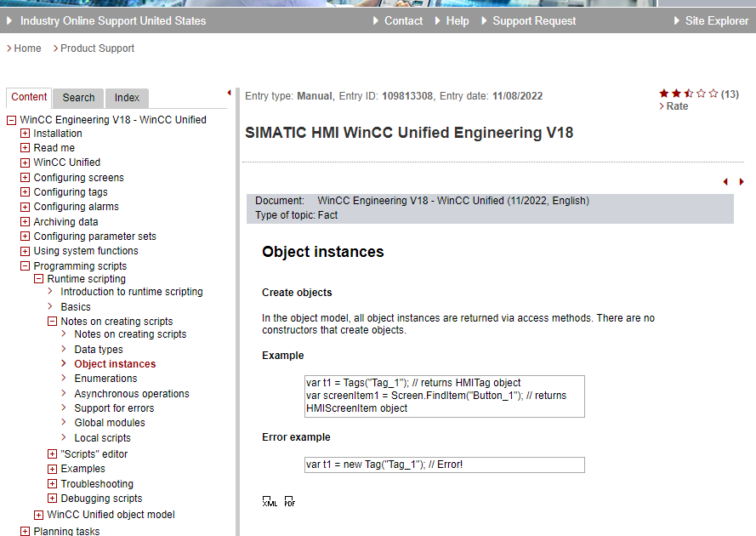
Task: Open Global modules topic
Action: (110, 423)
